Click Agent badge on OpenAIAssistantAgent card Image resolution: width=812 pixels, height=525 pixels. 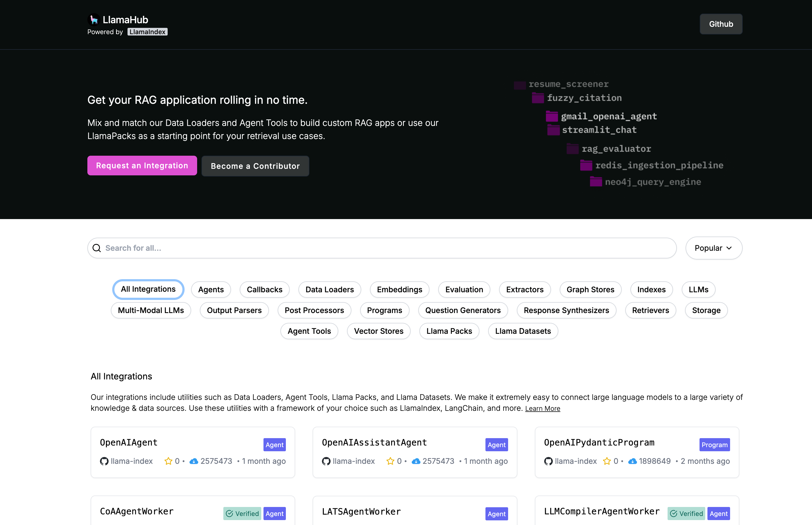point(496,444)
